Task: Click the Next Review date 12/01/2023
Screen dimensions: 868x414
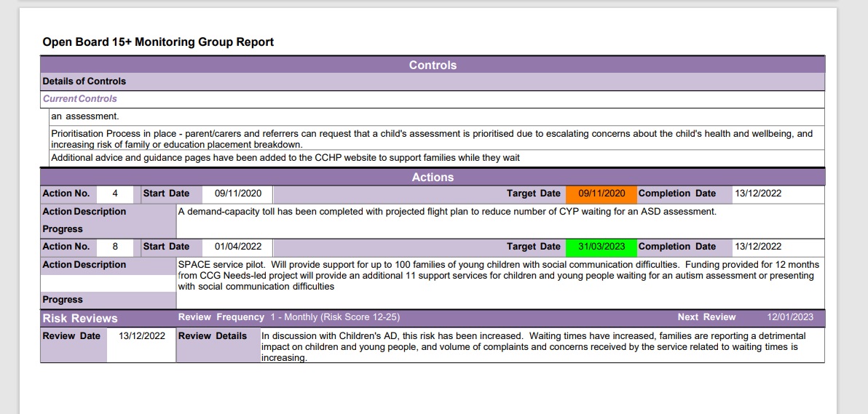Action: 790,317
